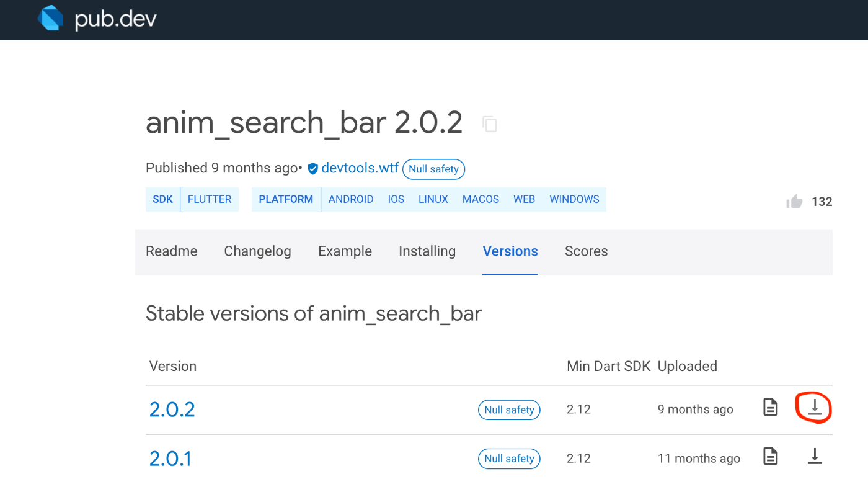Open documentation icon for version 2.0.1

(x=770, y=457)
